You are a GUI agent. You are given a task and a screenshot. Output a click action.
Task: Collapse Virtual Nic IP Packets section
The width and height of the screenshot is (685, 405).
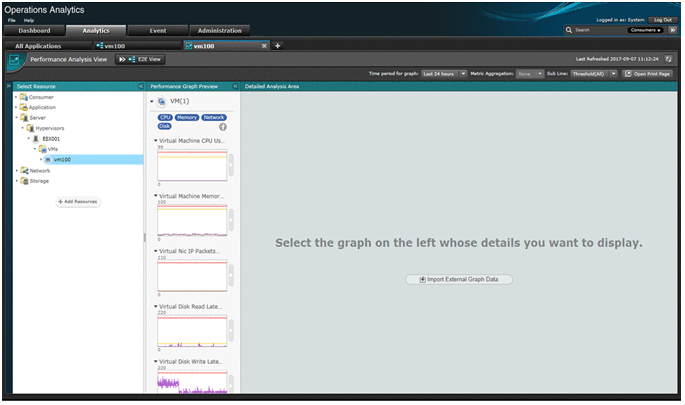tap(156, 251)
